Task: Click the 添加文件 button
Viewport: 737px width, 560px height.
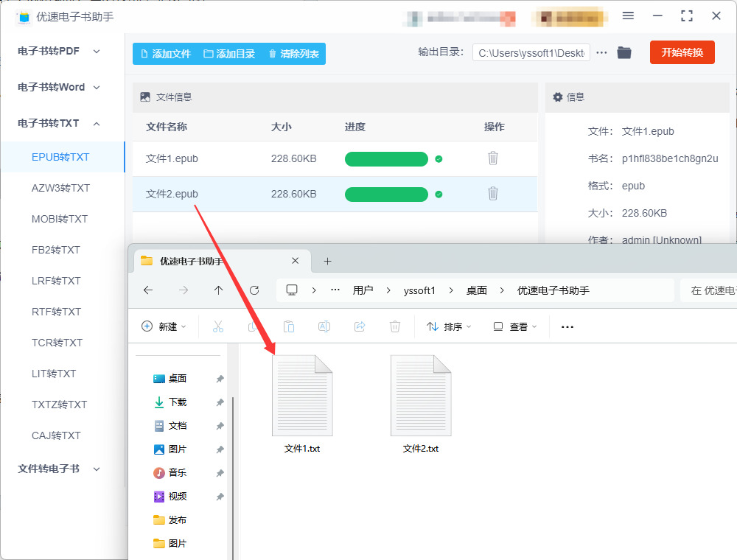Action: [166, 54]
